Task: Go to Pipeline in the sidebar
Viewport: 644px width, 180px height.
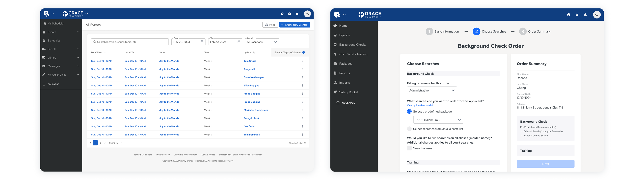Action: (344, 35)
